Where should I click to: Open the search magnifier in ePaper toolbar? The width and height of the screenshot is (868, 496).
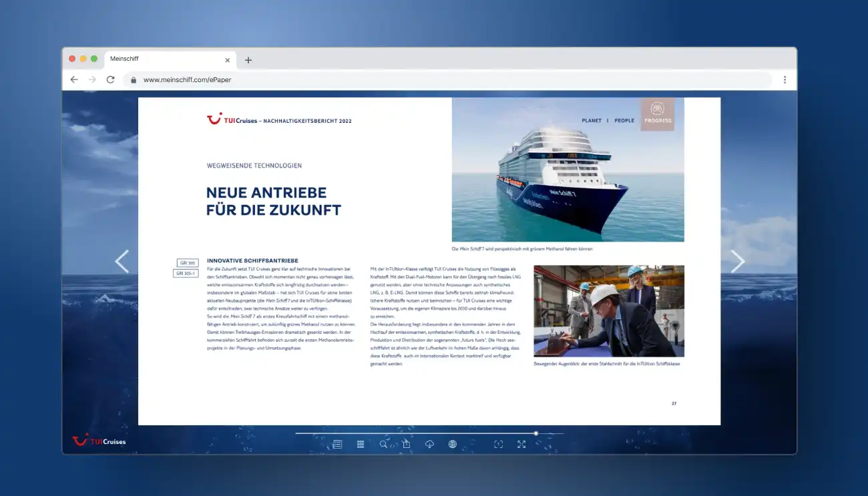click(x=383, y=444)
